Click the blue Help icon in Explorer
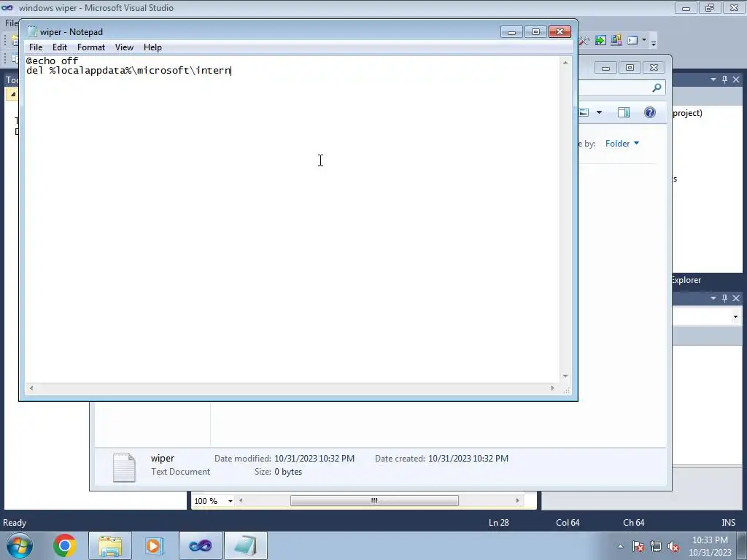This screenshot has height=560, width=747. coord(650,112)
